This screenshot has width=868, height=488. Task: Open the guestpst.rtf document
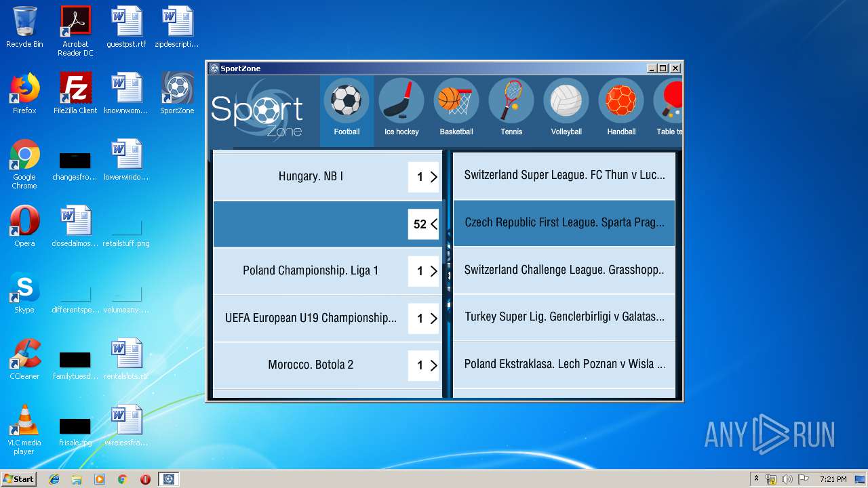click(x=126, y=27)
